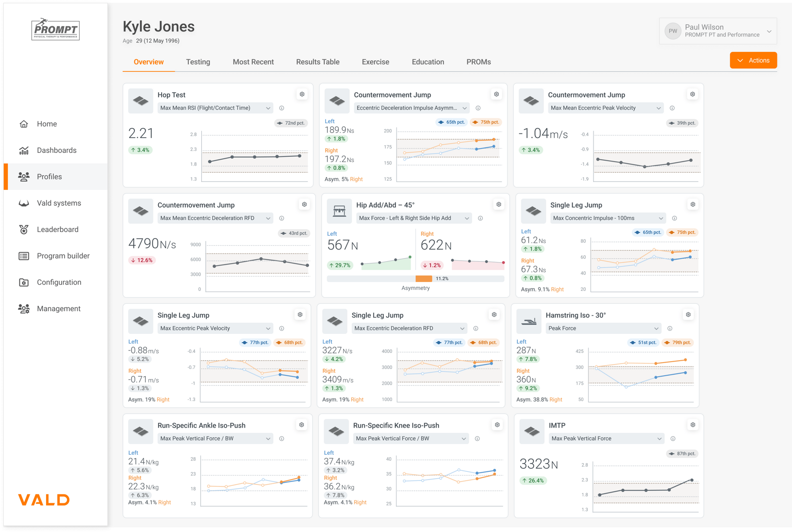Click the 51st pct. badge on Hamstring Iso
Viewport: 792px width, 532px height.
[643, 342]
